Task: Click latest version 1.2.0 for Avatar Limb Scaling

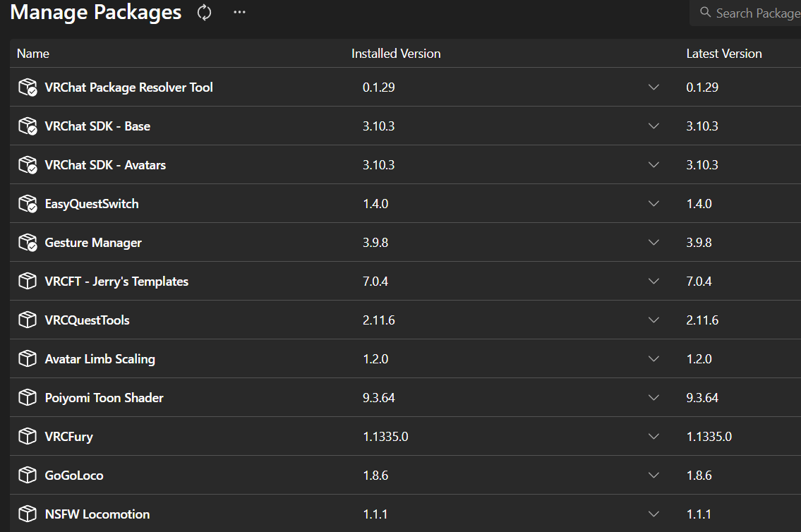Action: pos(699,359)
